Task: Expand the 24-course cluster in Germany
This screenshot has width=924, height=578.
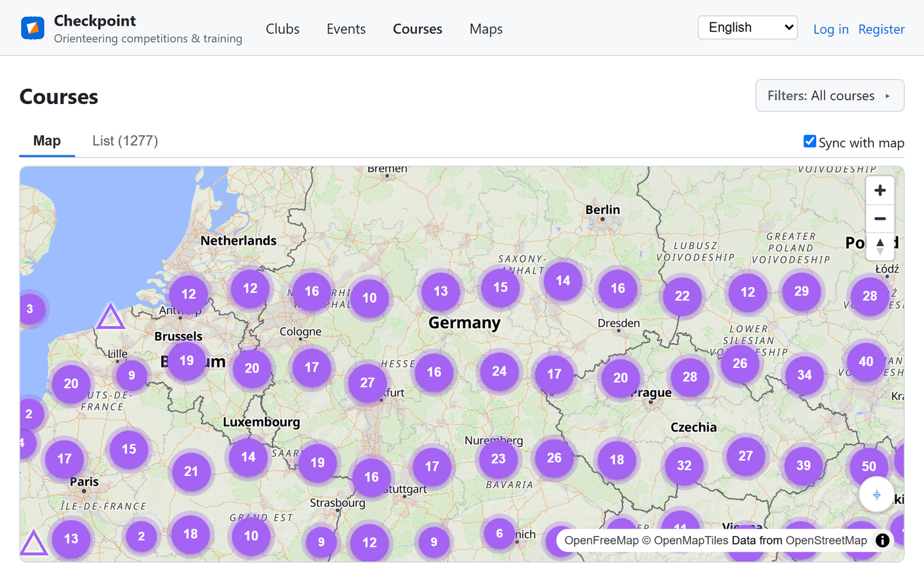Action: coord(499,371)
